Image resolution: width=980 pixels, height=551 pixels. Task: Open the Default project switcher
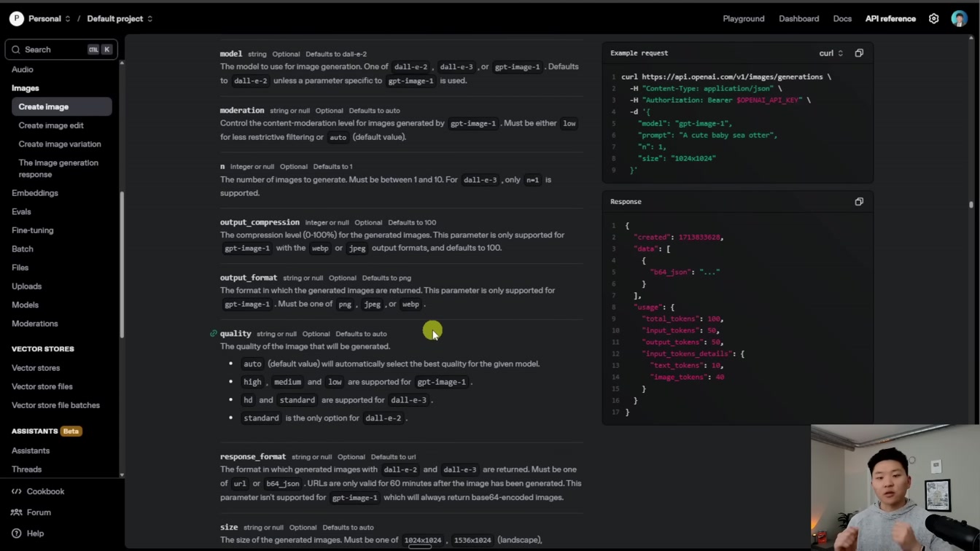pos(120,19)
